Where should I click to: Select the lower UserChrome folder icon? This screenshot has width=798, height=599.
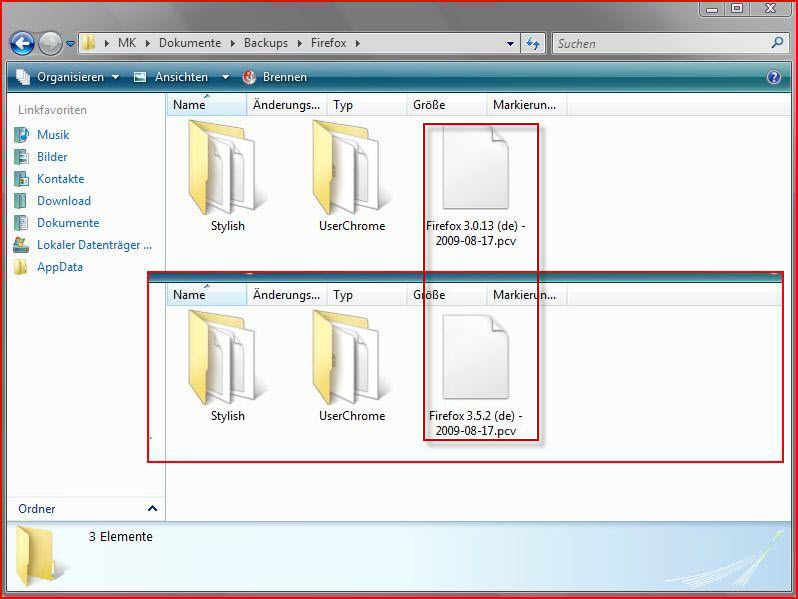(351, 357)
